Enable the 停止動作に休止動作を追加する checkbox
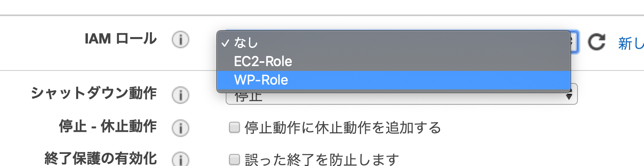 (234, 127)
